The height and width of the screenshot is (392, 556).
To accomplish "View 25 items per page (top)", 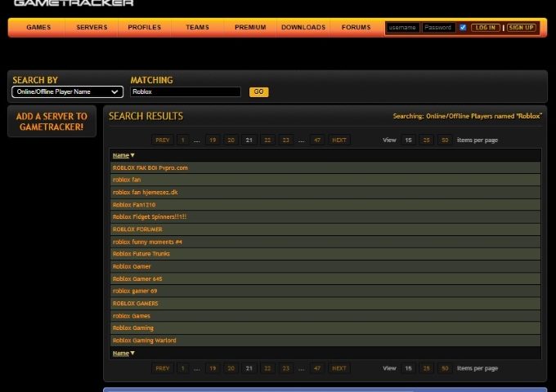I will click(426, 140).
